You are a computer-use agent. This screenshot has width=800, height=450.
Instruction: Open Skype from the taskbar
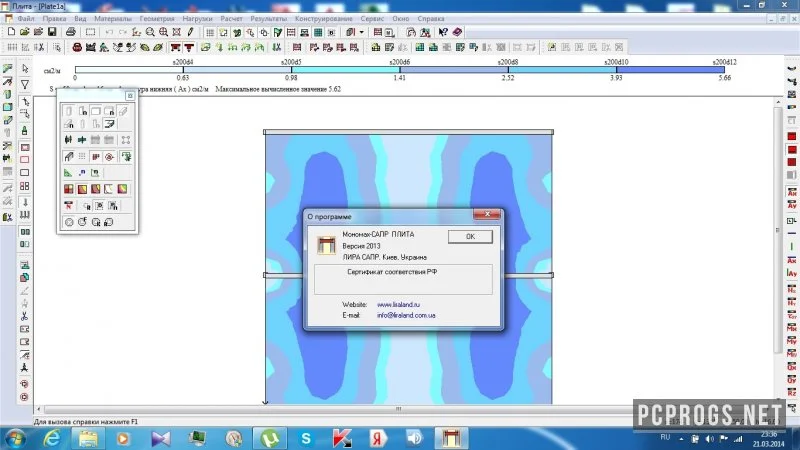[306, 438]
